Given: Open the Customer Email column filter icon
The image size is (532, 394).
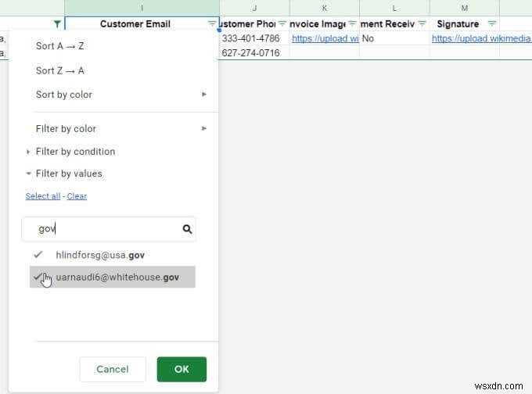Looking at the screenshot, I should 212,23.
